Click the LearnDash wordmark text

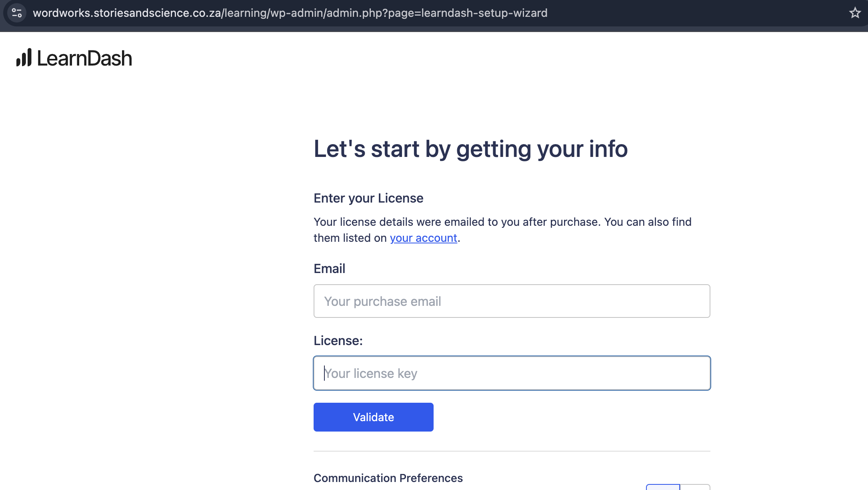84,58
